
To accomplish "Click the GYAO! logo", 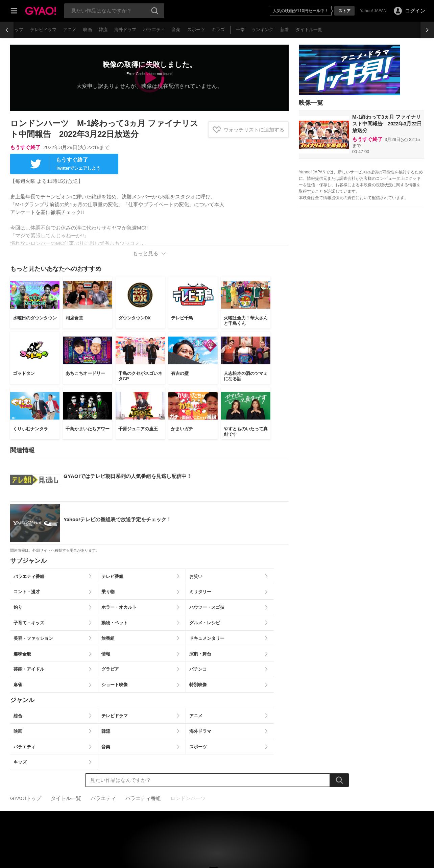I will click(41, 11).
